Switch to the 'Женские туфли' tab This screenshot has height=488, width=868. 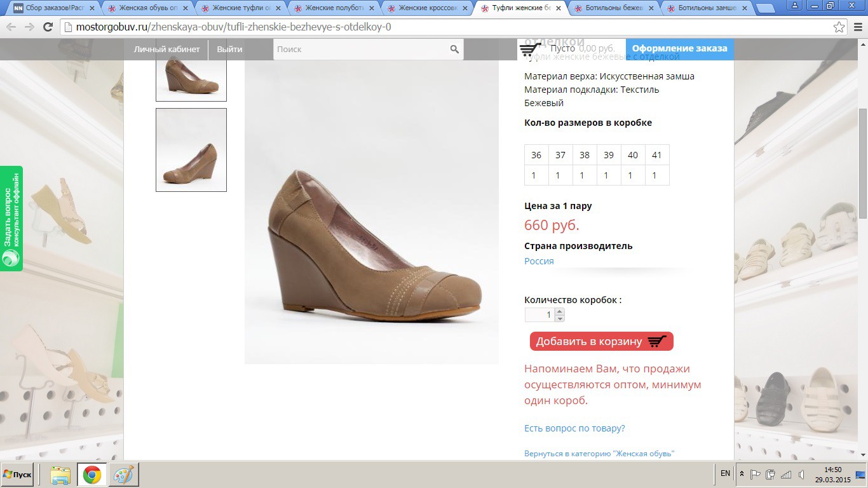point(240,8)
